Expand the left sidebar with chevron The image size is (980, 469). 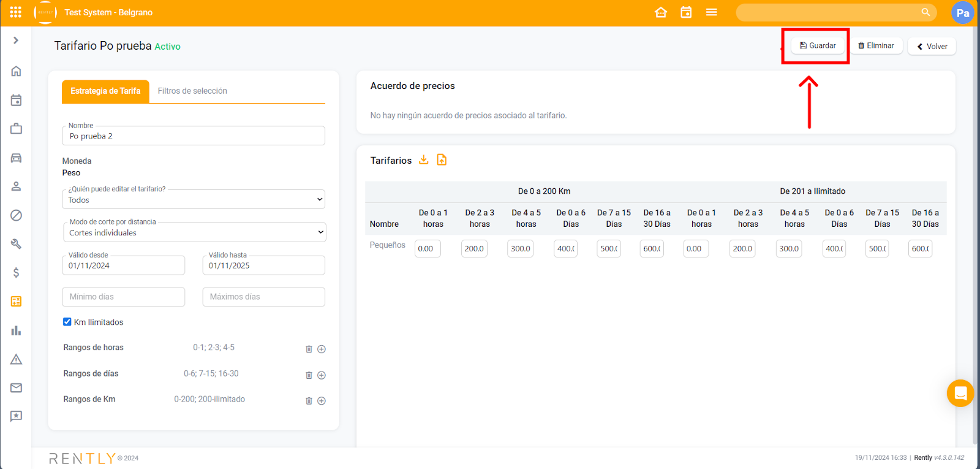pyautogui.click(x=16, y=40)
